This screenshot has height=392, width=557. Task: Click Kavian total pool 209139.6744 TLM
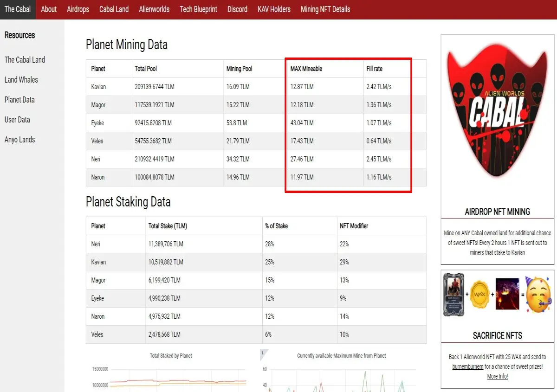pos(155,87)
